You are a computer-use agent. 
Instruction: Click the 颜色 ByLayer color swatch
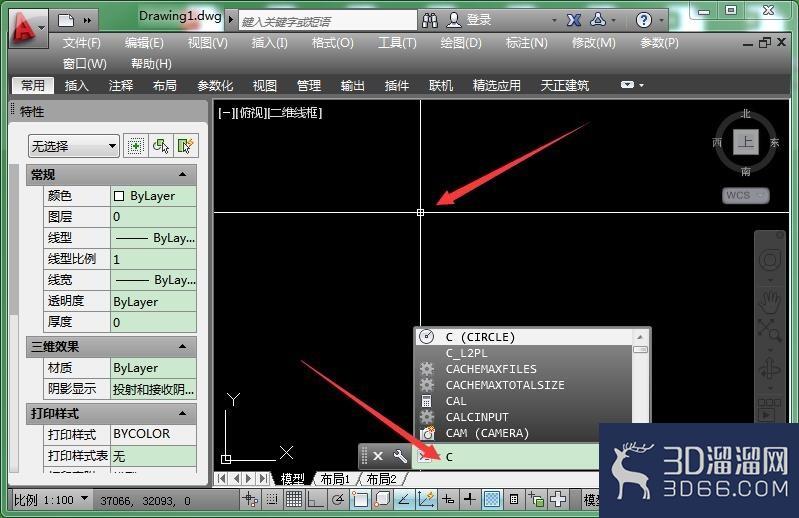[119, 196]
